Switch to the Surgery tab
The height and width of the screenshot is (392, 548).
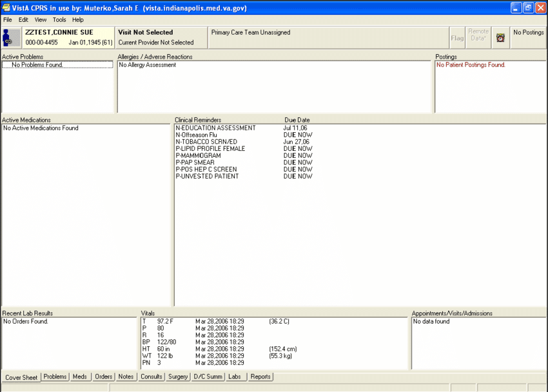178,377
